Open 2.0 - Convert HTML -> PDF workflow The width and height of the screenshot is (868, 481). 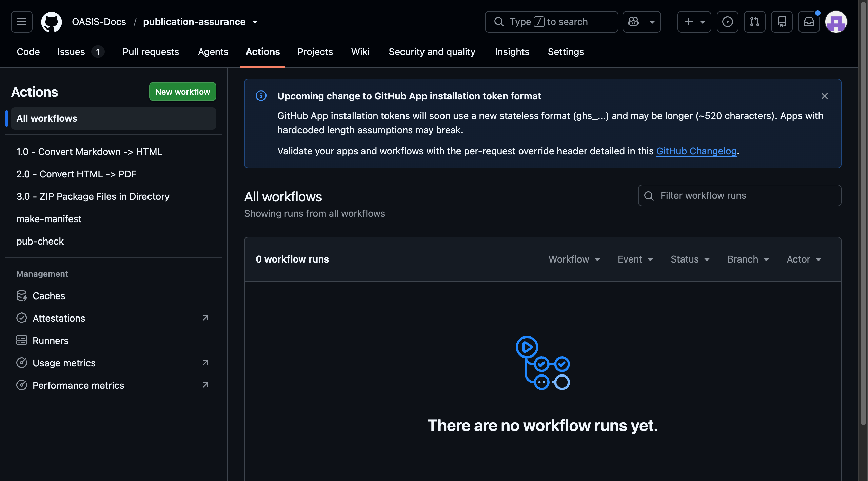point(113,174)
